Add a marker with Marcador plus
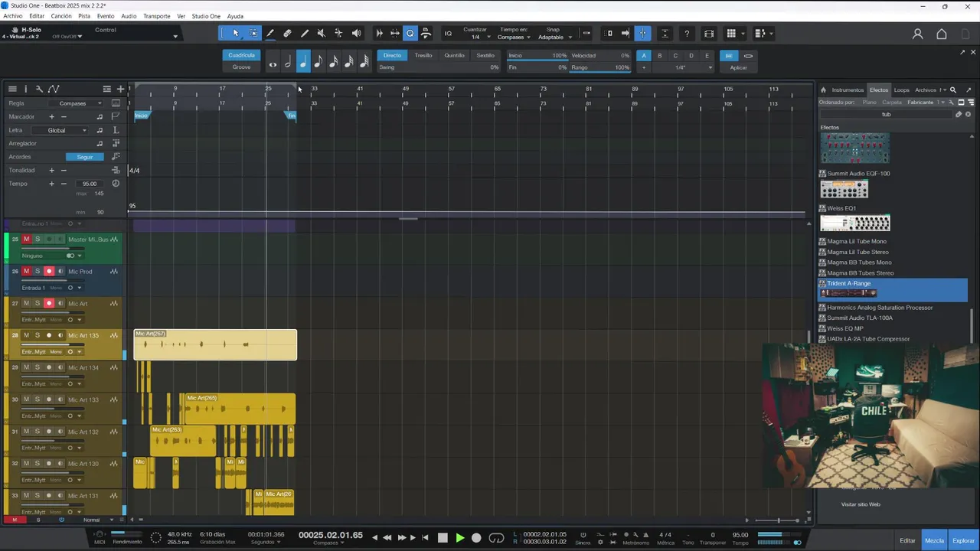 [52, 116]
